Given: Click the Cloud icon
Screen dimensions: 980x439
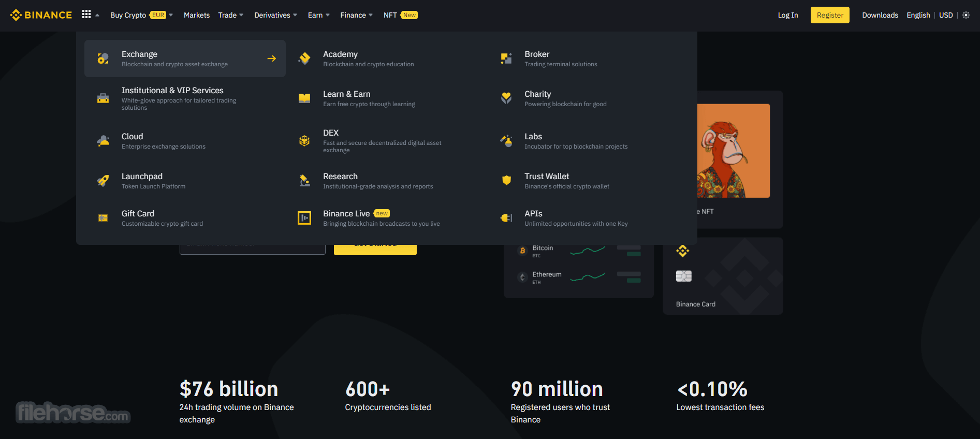Looking at the screenshot, I should click(x=103, y=141).
